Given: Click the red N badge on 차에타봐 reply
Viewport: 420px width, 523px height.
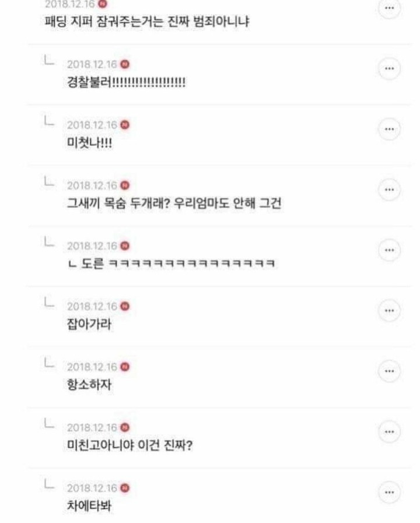Looking at the screenshot, I should (125, 488).
